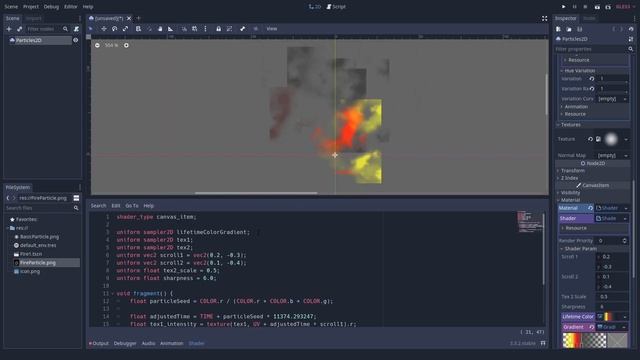
Task: Add a new scene tab
Action: [x=139, y=18]
